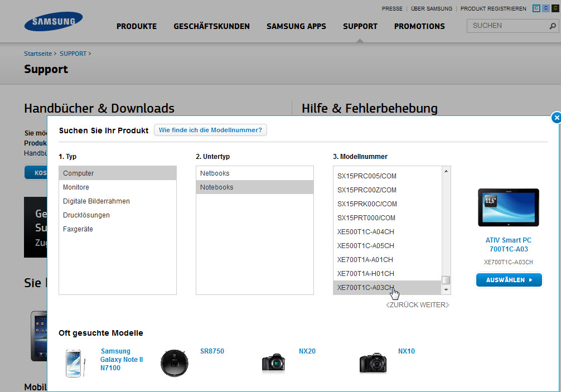Click model list scroll down arrow
This screenshot has height=392, width=561.
point(446,290)
